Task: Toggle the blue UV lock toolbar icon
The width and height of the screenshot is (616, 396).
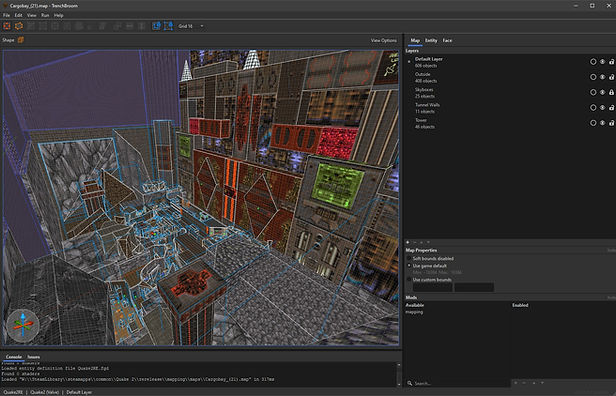Action: point(169,26)
